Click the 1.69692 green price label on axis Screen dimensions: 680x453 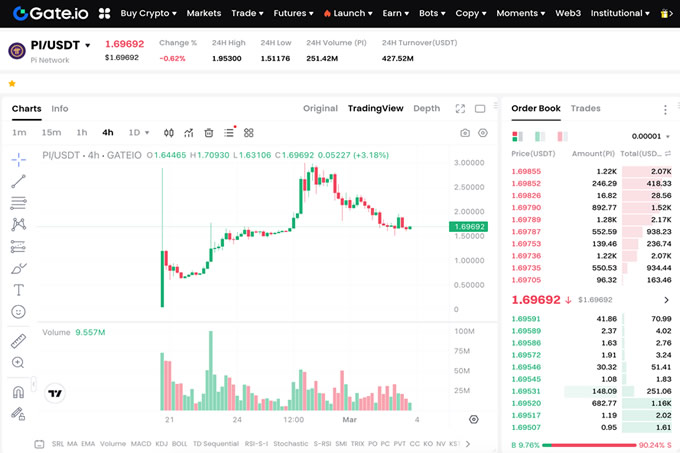click(468, 227)
